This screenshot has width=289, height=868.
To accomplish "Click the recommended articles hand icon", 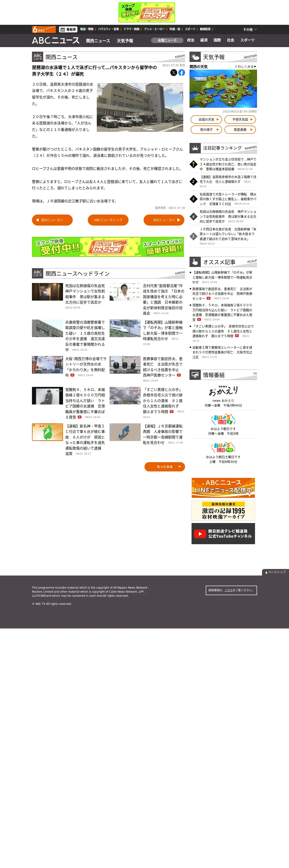I will (195, 262).
